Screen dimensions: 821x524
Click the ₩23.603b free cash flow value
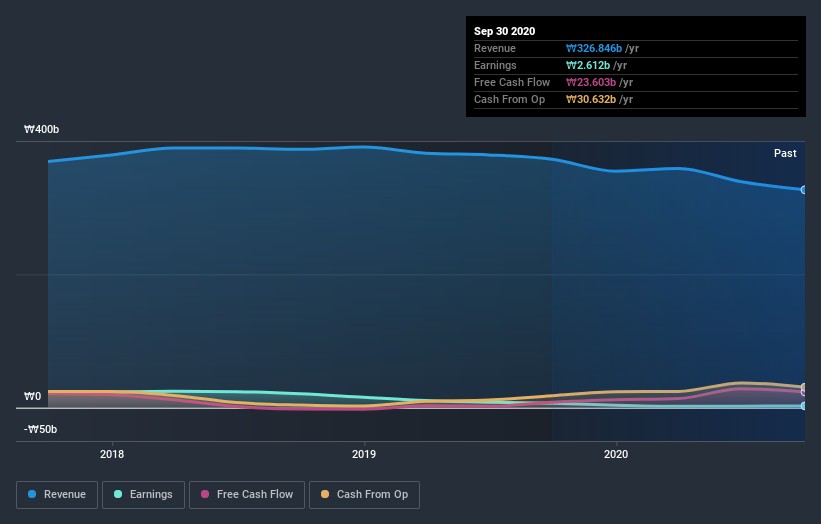(591, 82)
